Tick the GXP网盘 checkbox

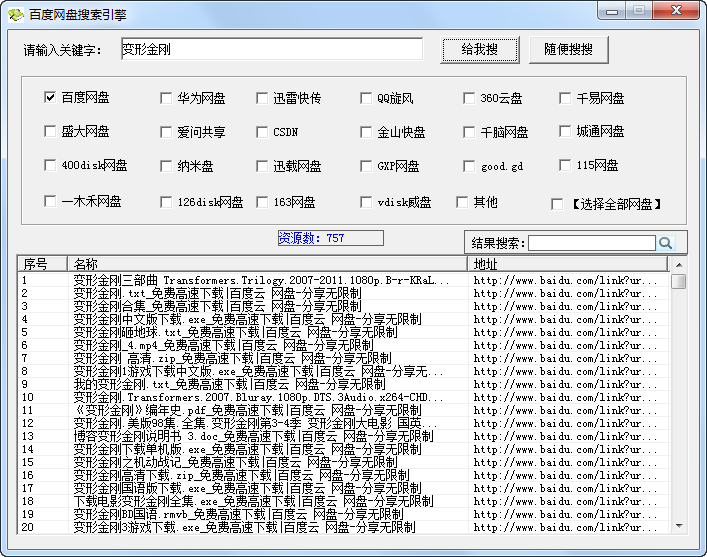(x=366, y=166)
